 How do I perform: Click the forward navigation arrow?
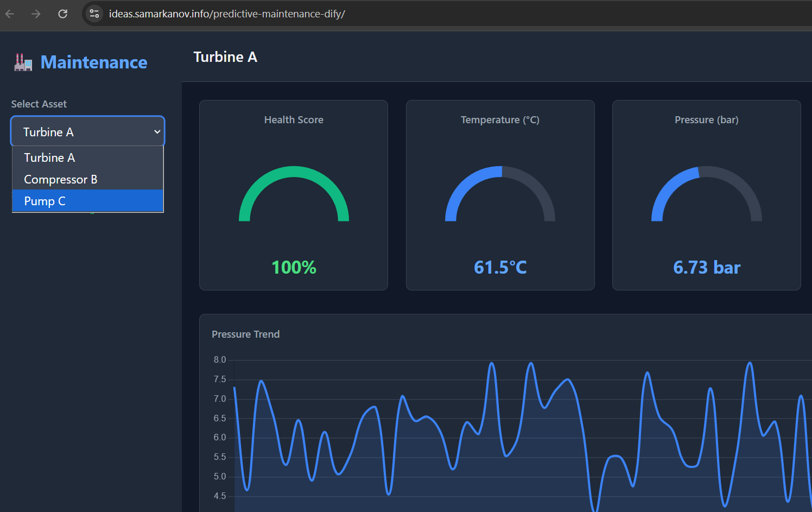click(36, 14)
